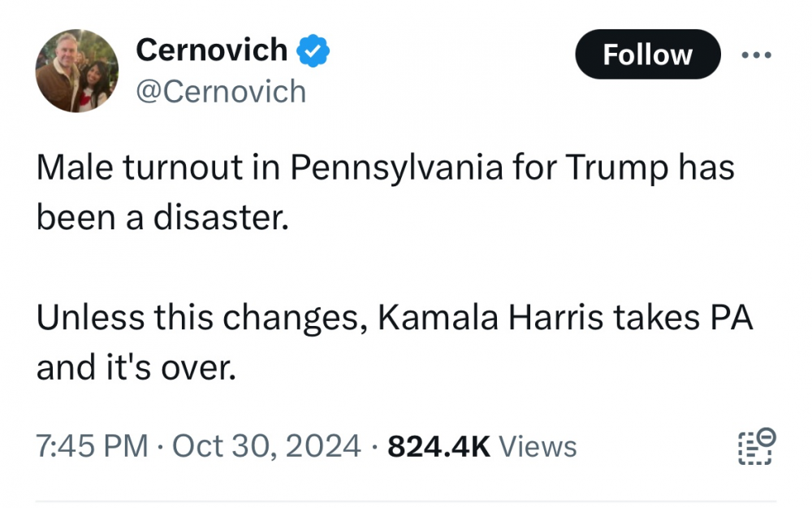Click the 824.4K view count number

[x=438, y=446]
